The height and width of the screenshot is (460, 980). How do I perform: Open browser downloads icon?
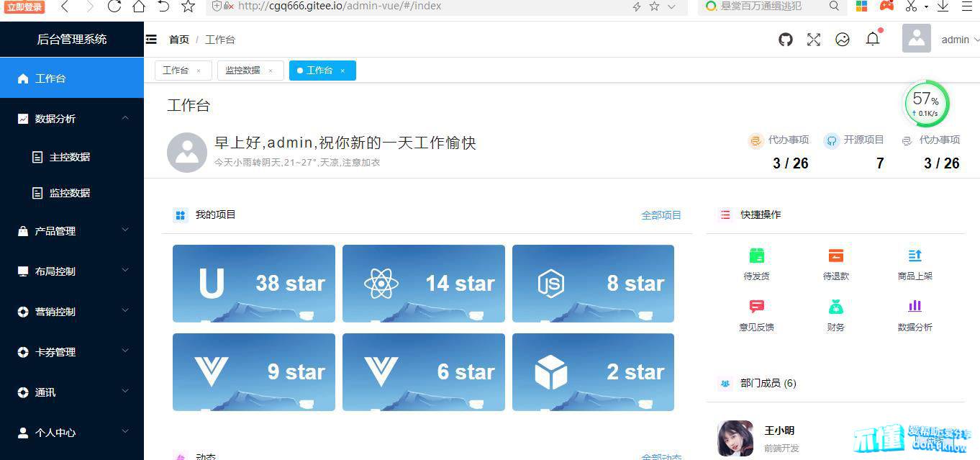point(943,6)
